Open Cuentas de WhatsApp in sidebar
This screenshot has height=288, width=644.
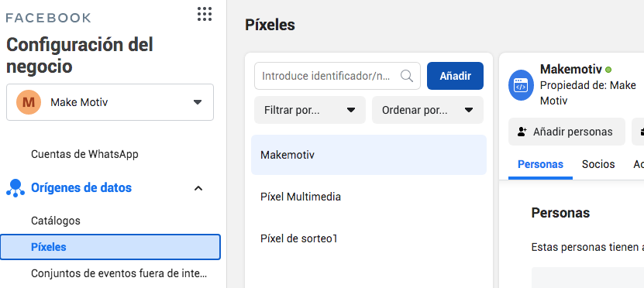click(84, 154)
